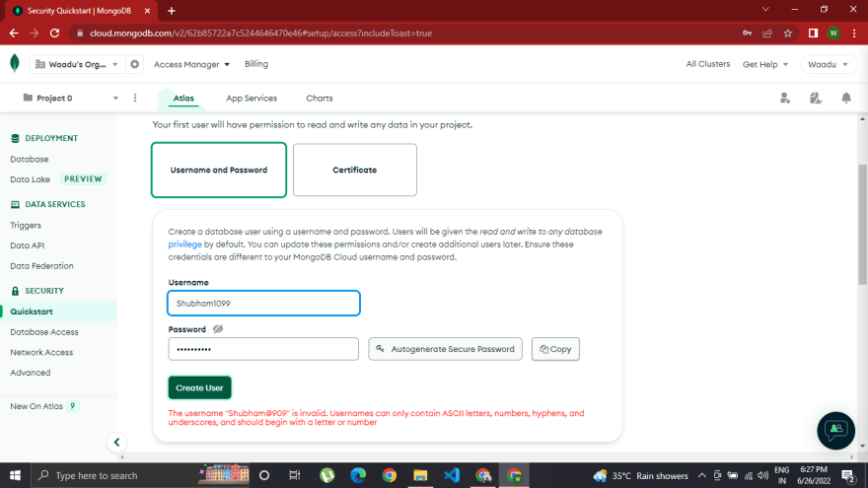Open the Windows Start menu
The image size is (868, 488).
click(15, 475)
